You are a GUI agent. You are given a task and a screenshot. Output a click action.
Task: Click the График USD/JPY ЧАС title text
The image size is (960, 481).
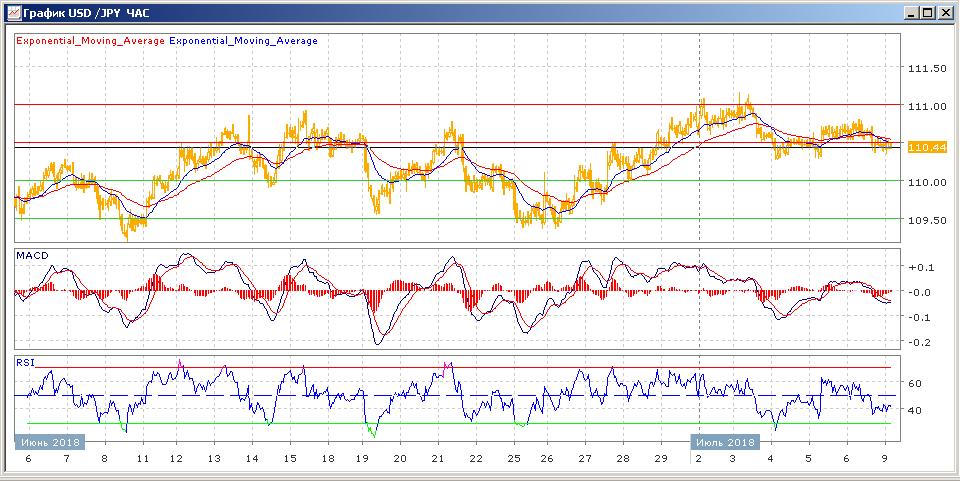click(86, 13)
